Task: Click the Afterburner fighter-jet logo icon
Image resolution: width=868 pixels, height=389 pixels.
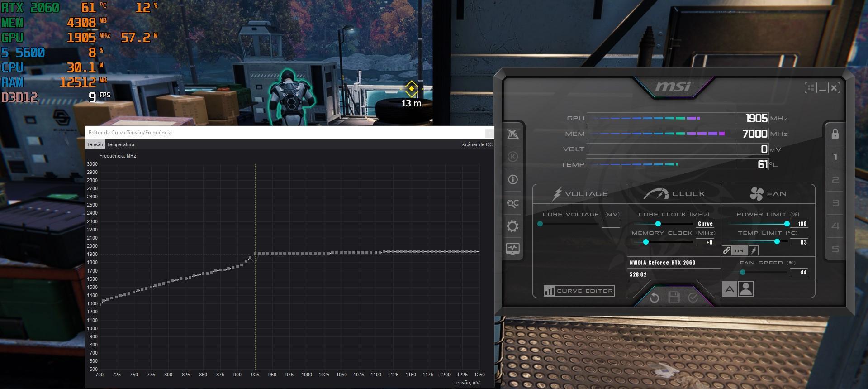Action: pos(512,134)
